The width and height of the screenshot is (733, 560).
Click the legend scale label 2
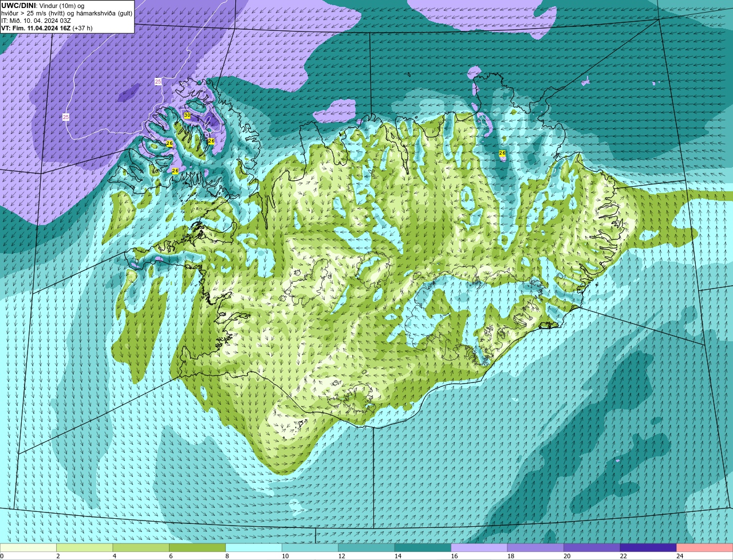58,556
